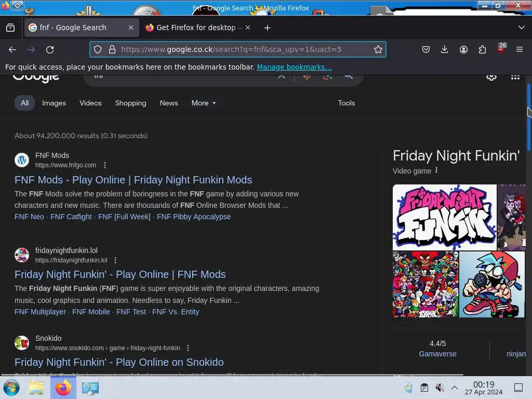Open the Boyfriend character image thumbnail
The image size is (532, 399).
491,284
